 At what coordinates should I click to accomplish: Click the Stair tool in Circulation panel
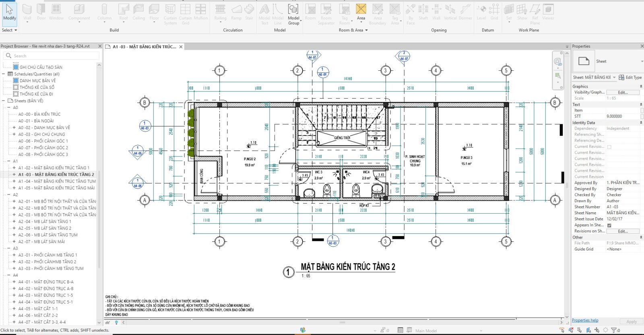tap(249, 12)
